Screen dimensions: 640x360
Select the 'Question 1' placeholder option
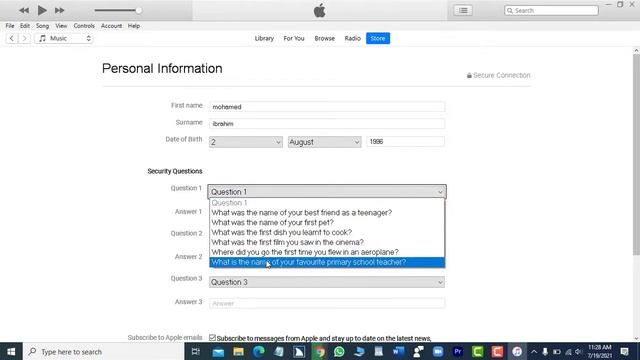coord(327,203)
